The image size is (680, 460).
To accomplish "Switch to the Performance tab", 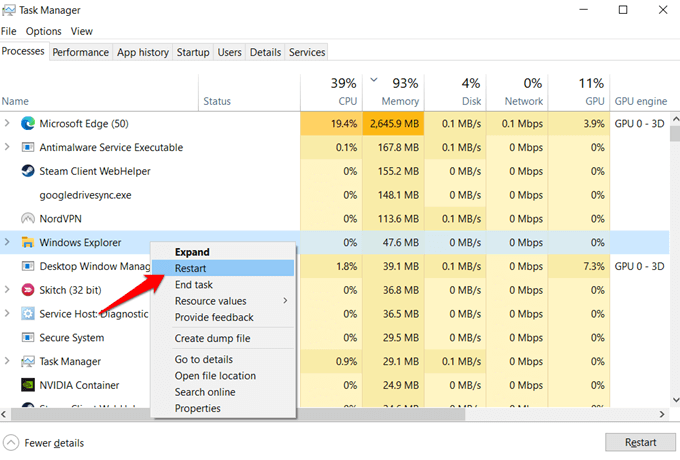I will [x=81, y=52].
